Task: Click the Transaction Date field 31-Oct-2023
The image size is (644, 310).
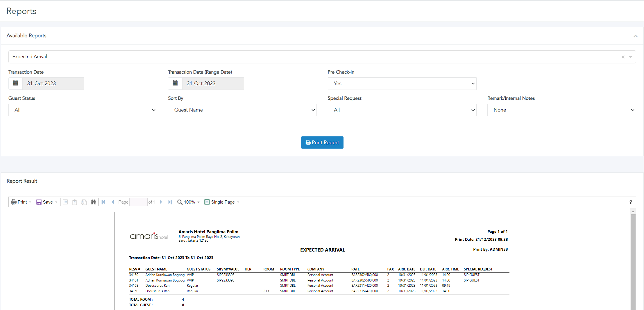Action: [x=53, y=83]
